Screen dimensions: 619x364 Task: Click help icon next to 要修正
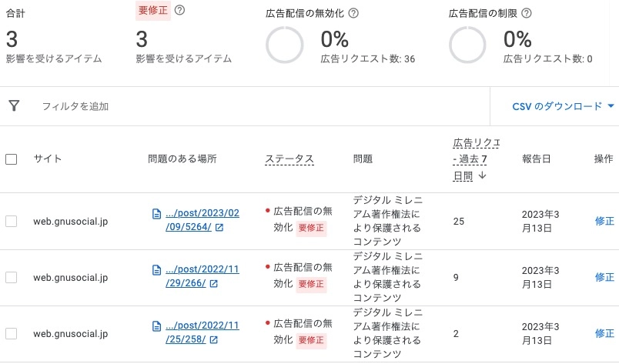180,10
